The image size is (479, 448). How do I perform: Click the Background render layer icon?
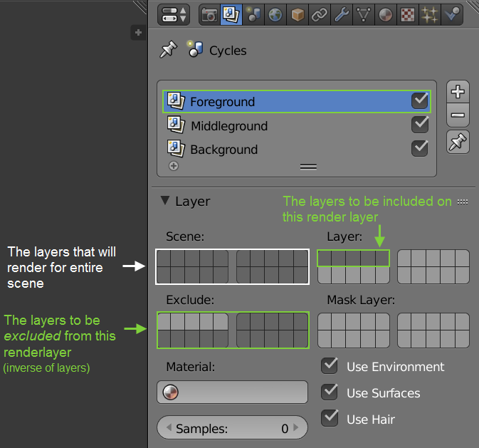pyautogui.click(x=176, y=148)
